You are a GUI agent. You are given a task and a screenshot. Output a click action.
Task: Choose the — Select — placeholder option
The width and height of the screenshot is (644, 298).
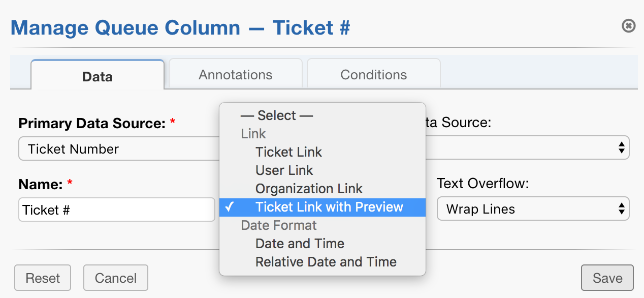coord(277,115)
